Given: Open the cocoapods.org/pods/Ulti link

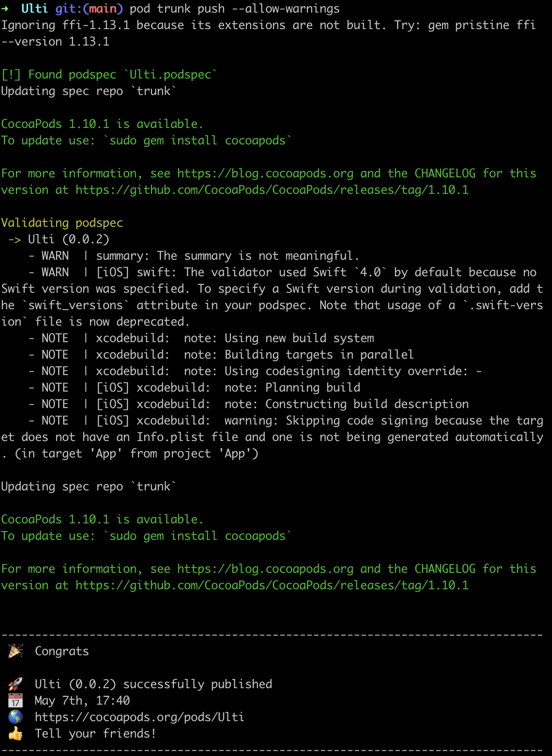Looking at the screenshot, I should tap(139, 717).
